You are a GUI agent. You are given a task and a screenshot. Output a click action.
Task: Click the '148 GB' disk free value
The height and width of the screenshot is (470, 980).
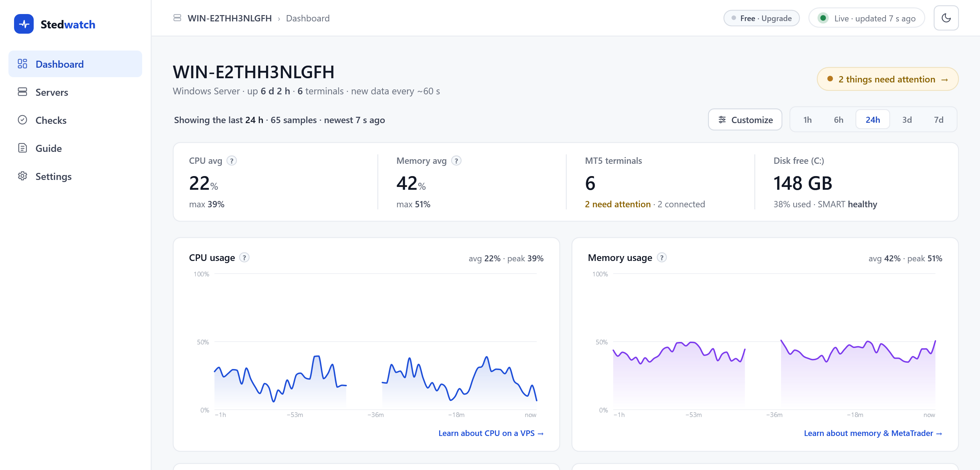tap(803, 183)
